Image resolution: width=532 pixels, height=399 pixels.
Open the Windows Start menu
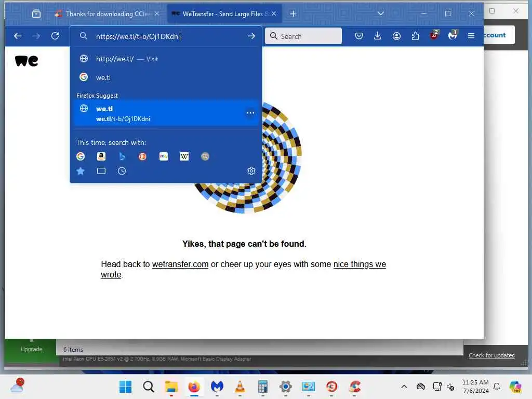click(126, 387)
